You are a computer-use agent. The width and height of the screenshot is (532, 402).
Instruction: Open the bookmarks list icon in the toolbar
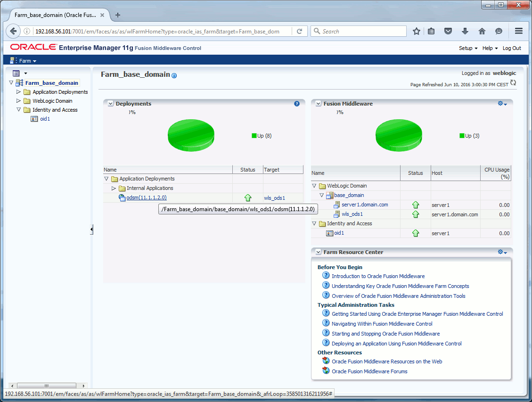[431, 31]
